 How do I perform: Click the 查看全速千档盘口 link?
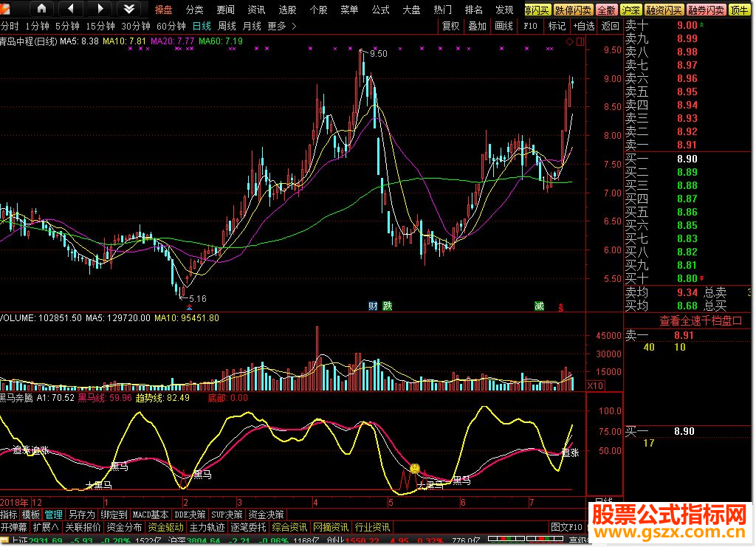point(701,320)
